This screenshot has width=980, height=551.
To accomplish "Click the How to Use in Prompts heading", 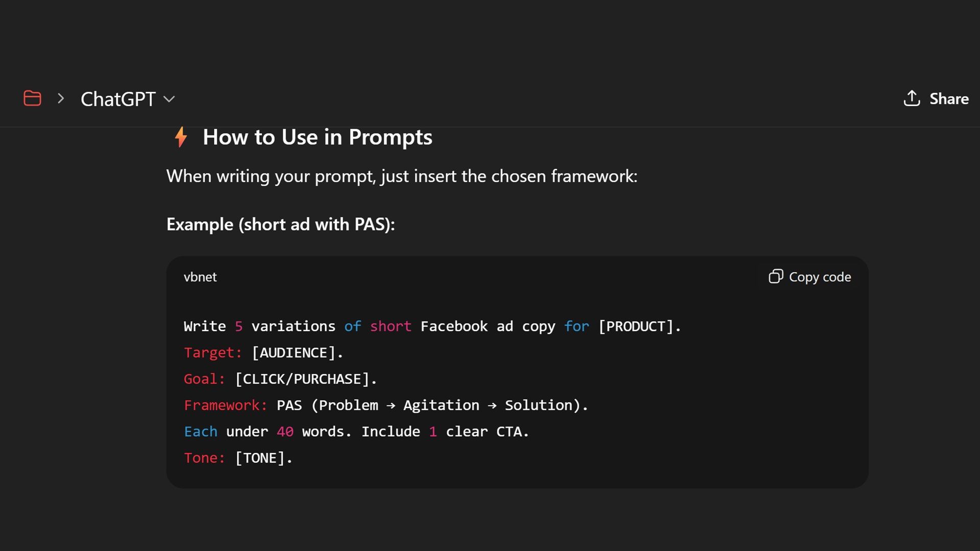I will click(317, 137).
